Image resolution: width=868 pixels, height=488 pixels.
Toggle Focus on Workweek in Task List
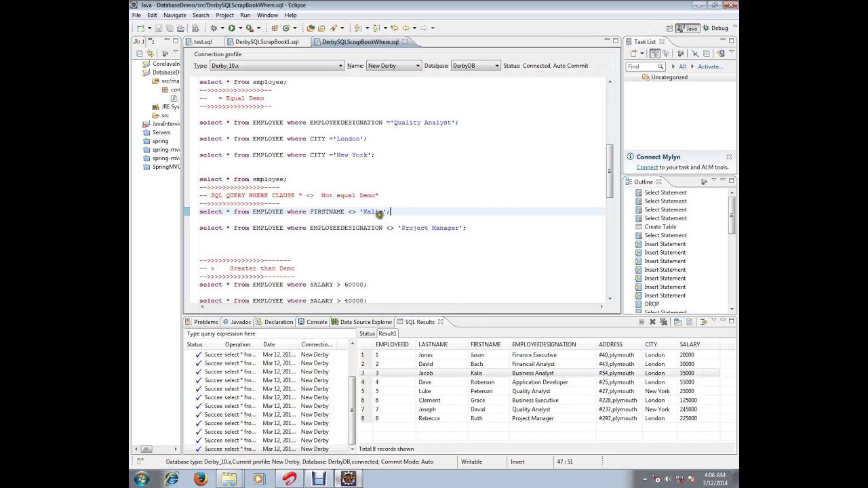pos(681,54)
